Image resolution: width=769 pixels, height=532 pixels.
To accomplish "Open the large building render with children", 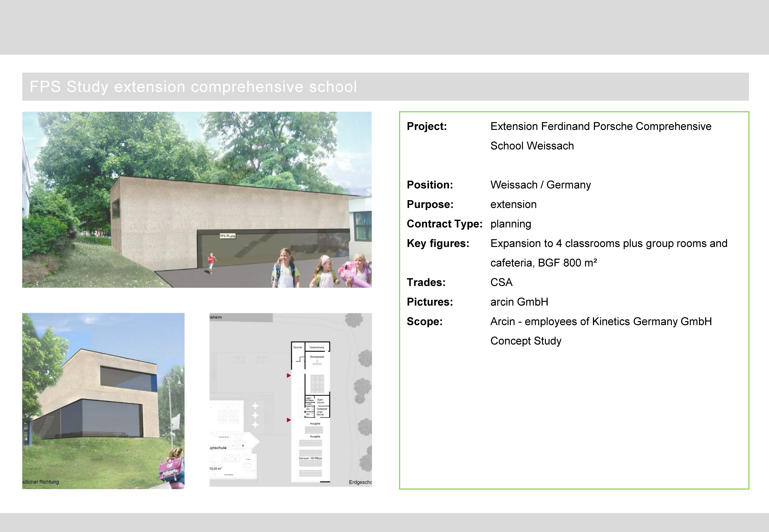I will click(197, 200).
